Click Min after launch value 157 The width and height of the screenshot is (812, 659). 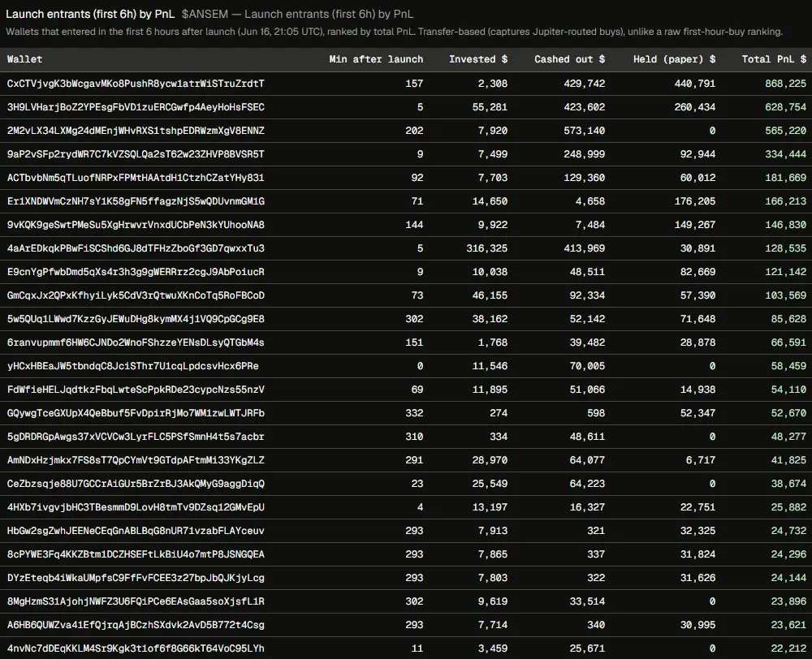tap(414, 84)
